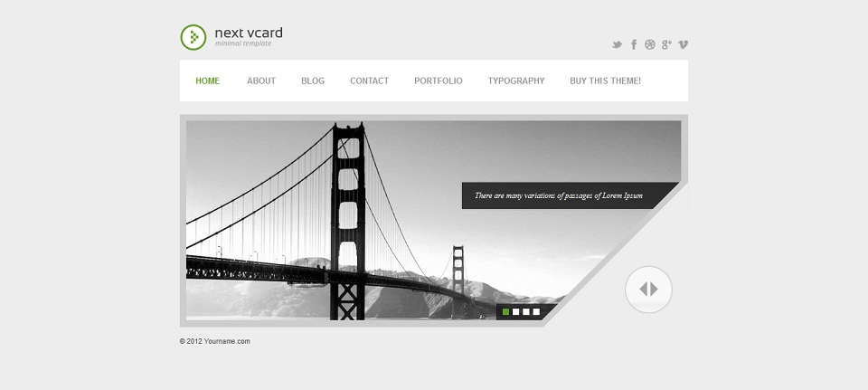Image resolution: width=868 pixels, height=390 pixels.
Task: Click the BUY THIS THEME! link
Action: [606, 81]
